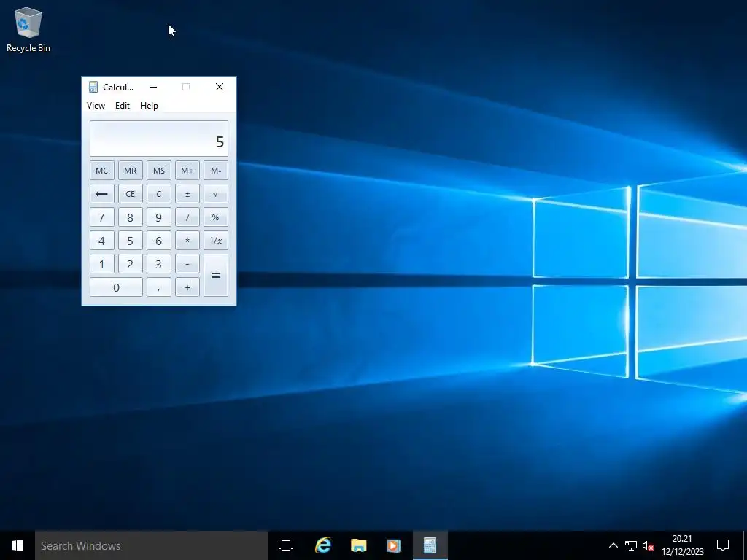This screenshot has width=747, height=560.
Task: Click the digit 8 key
Action: [131, 217]
